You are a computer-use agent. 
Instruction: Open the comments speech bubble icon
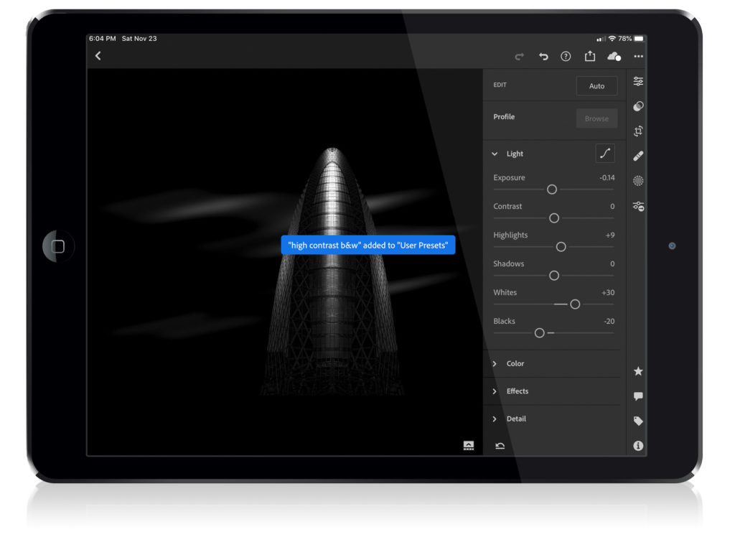coord(638,396)
